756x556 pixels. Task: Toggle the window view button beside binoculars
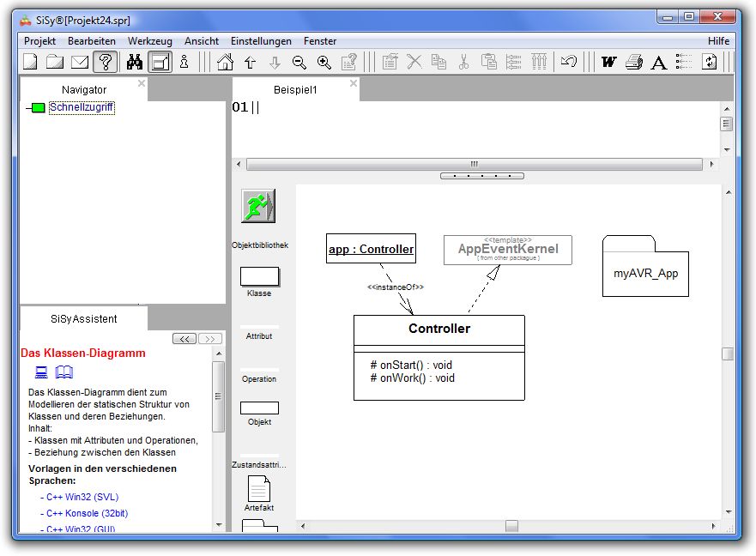160,62
